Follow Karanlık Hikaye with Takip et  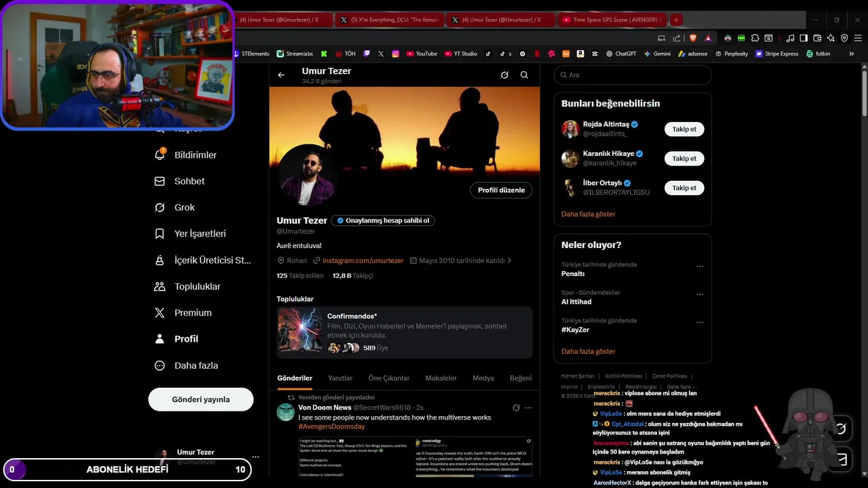click(x=684, y=159)
